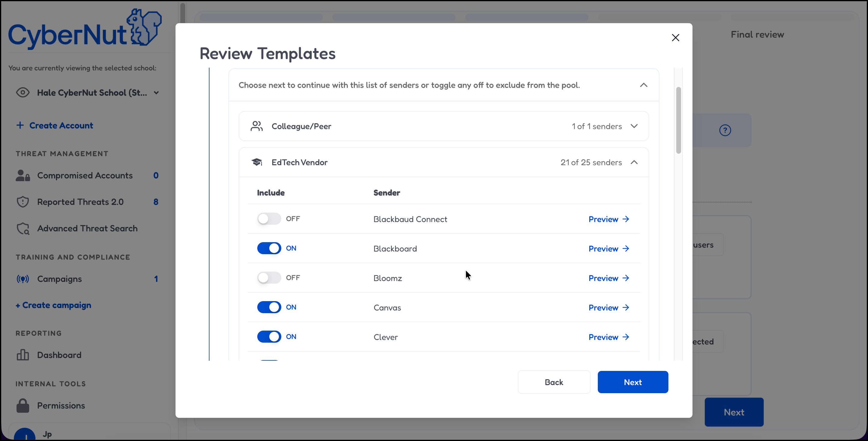
Task: Click the first wizard progress bar segment
Action: pyautogui.click(x=261, y=17)
